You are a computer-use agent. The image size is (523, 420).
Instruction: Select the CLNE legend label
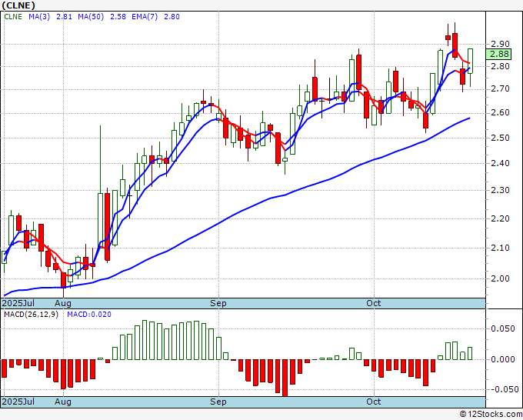tap(13, 17)
